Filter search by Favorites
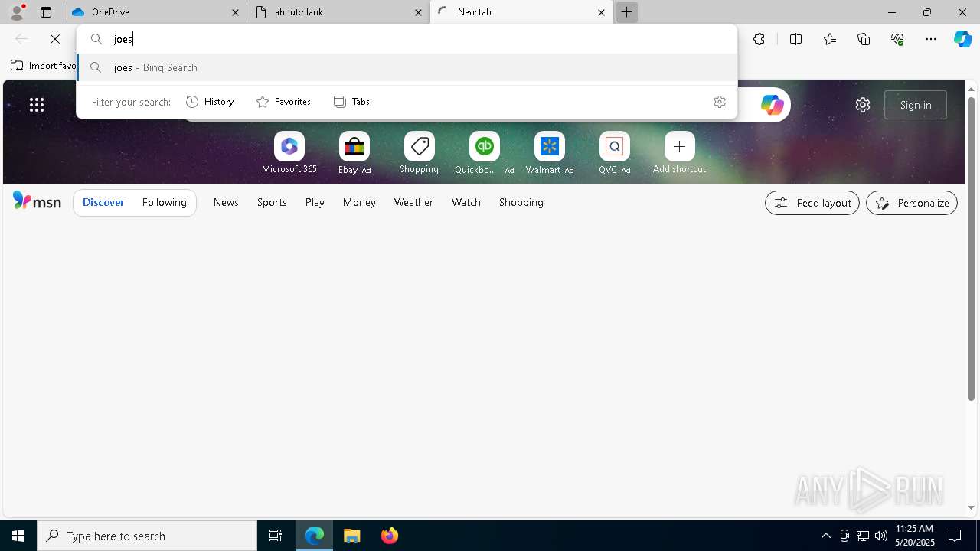The height and width of the screenshot is (551, 980). 283,102
